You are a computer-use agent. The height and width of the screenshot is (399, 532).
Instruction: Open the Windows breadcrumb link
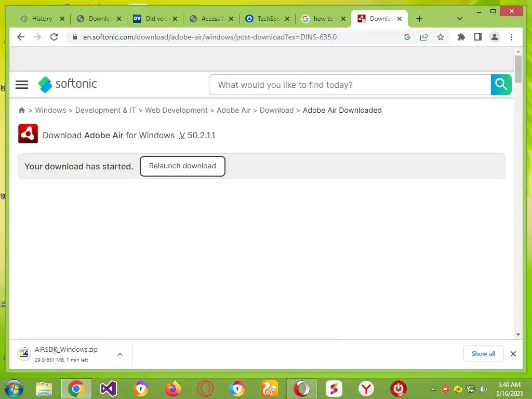pyautogui.click(x=50, y=110)
